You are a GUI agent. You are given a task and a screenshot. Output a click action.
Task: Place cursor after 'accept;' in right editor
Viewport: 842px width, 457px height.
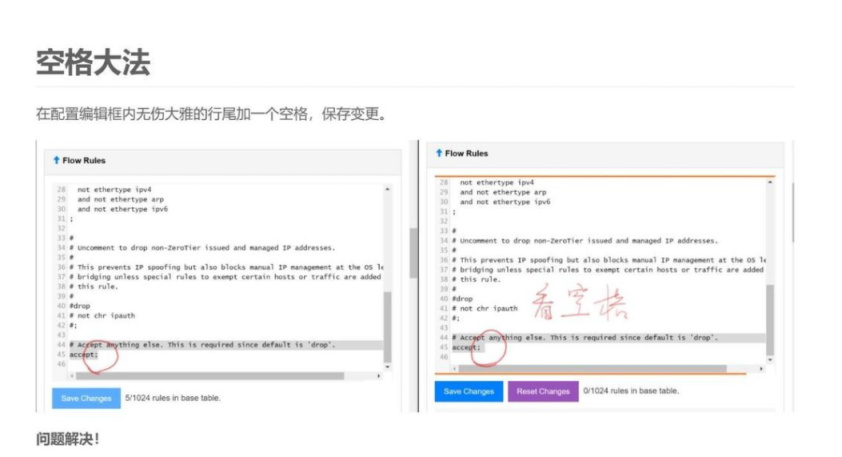tap(482, 347)
